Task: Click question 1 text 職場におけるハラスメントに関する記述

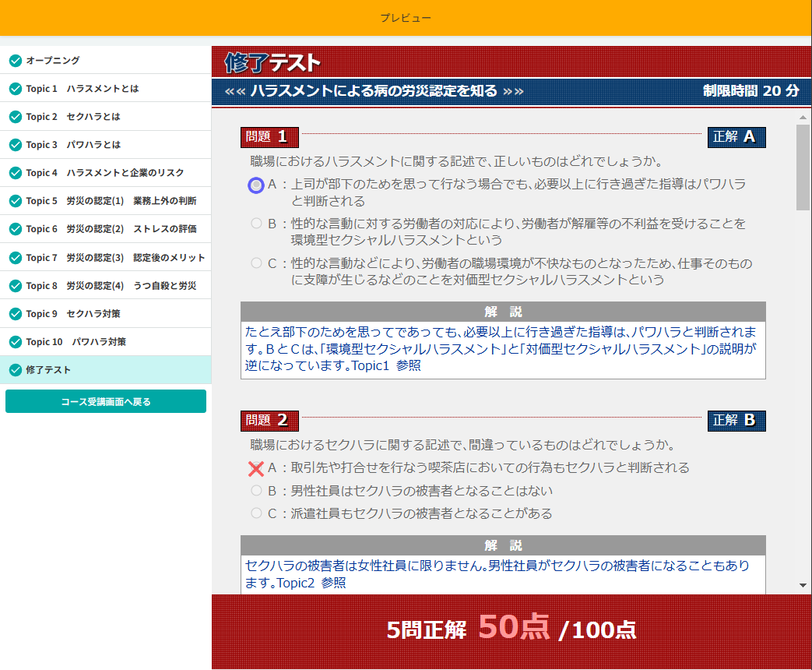Action: click(x=455, y=161)
